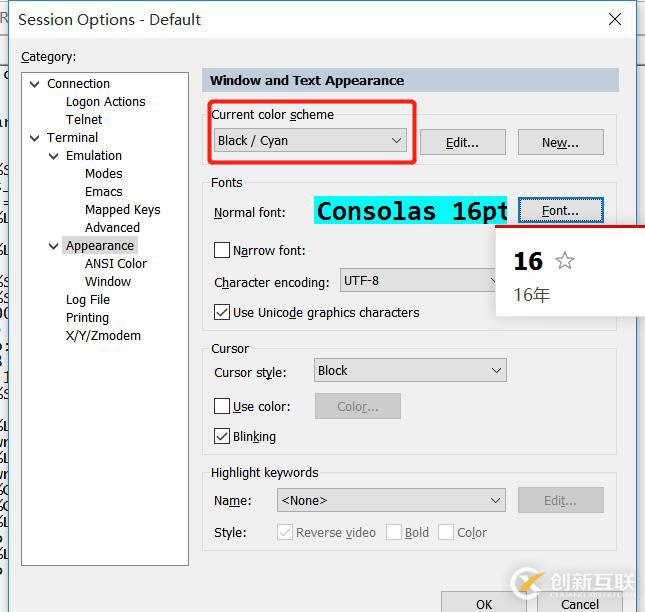This screenshot has width=645, height=612.
Task: Click the OK button
Action: click(484, 604)
